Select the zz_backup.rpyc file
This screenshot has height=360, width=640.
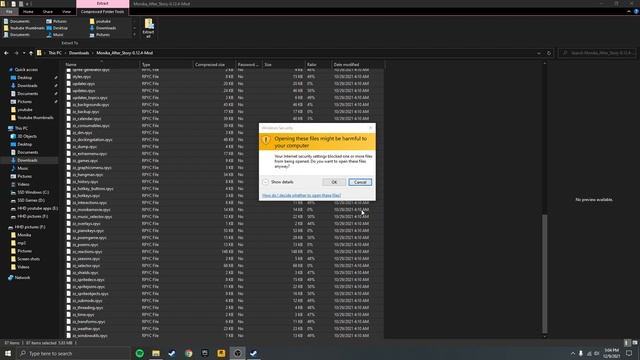[85, 112]
